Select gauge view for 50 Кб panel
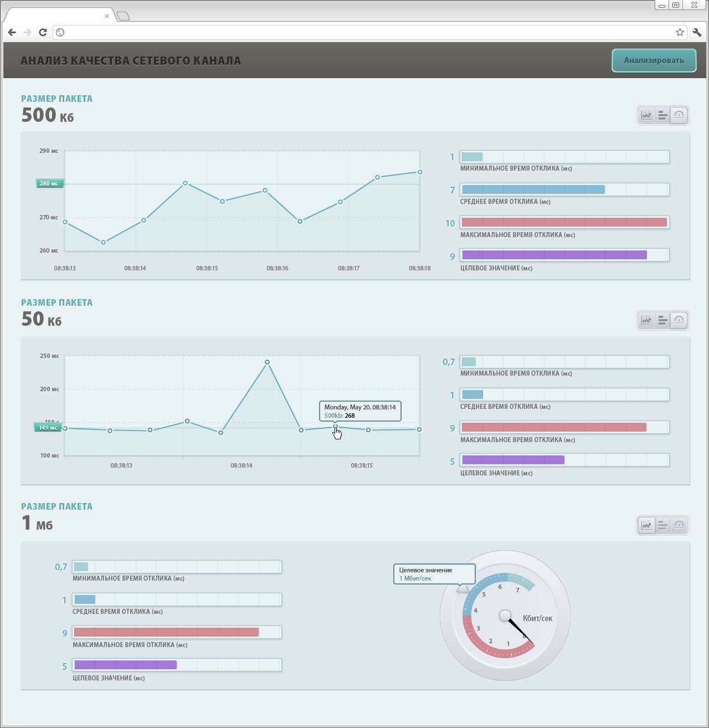Screen dimensions: 709x728 point(679,320)
